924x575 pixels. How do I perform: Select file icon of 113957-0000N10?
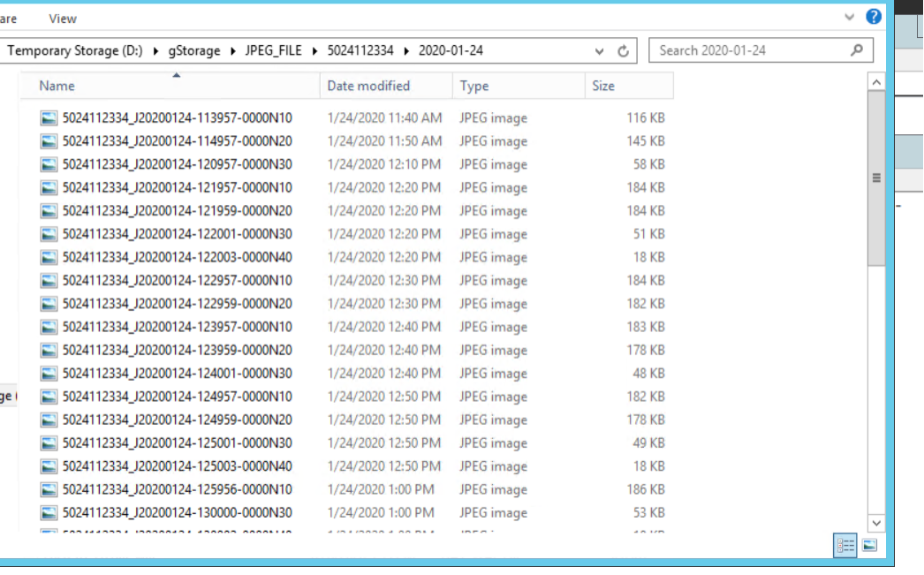(x=49, y=118)
